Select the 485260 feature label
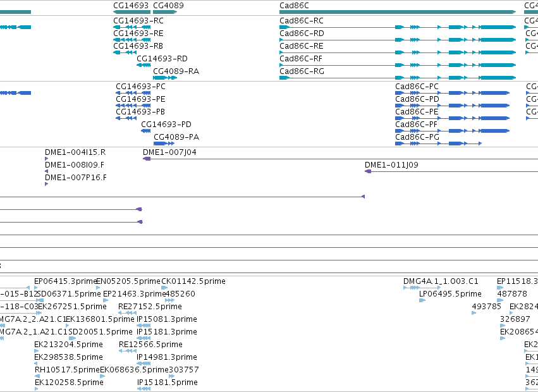 click(180, 294)
